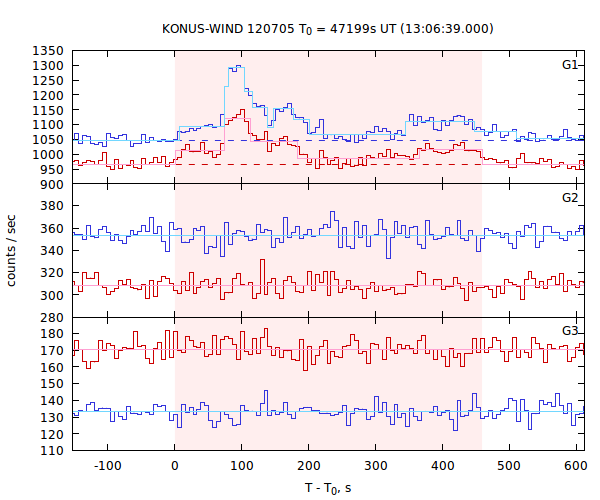The width and height of the screenshot is (600, 500).
Task: Pick the 130 tick in the G3 panel
Action: 52,417
